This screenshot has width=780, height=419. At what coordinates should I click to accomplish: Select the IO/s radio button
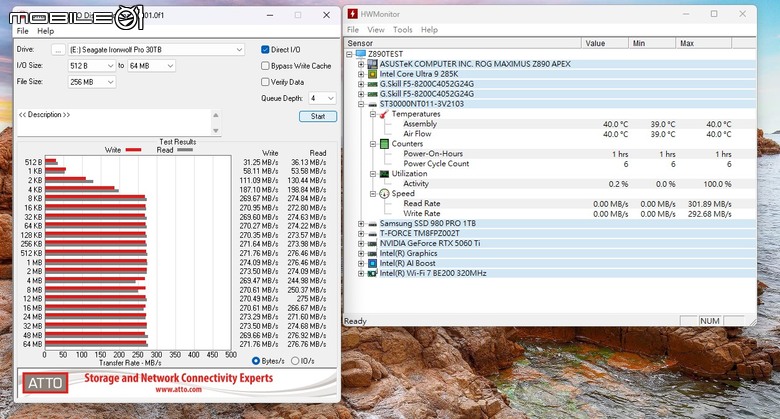295,361
